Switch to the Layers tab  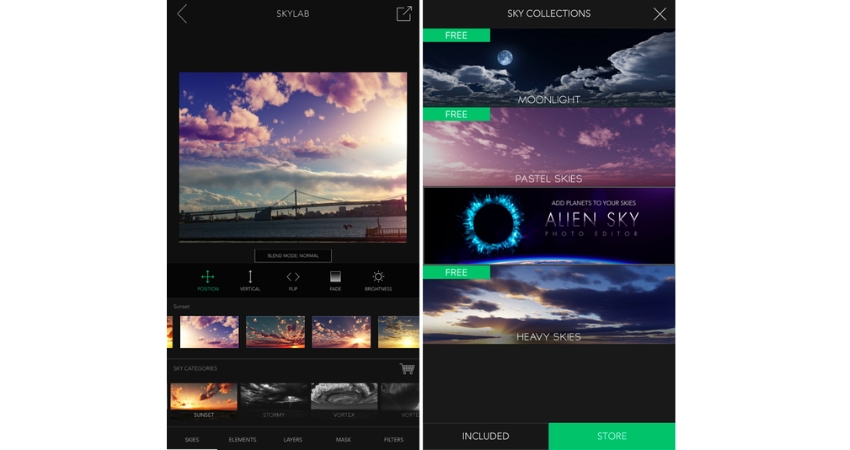[x=292, y=439]
